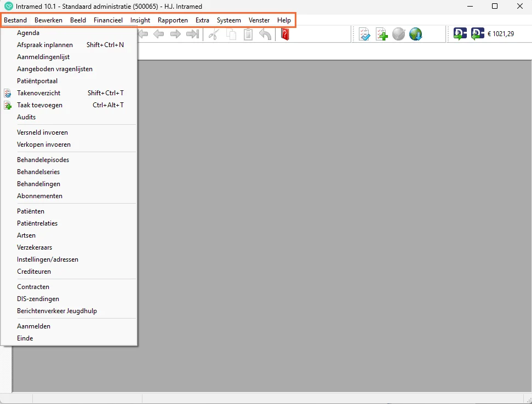Choose Afspraak inplannen menu entry
The width and height of the screenshot is (532, 404).
(x=45, y=45)
